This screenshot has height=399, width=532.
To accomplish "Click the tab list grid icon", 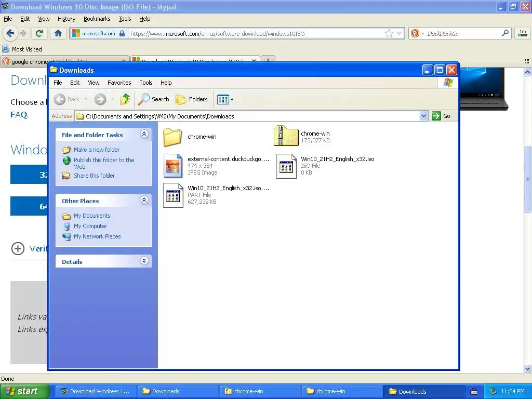I will coord(527,61).
